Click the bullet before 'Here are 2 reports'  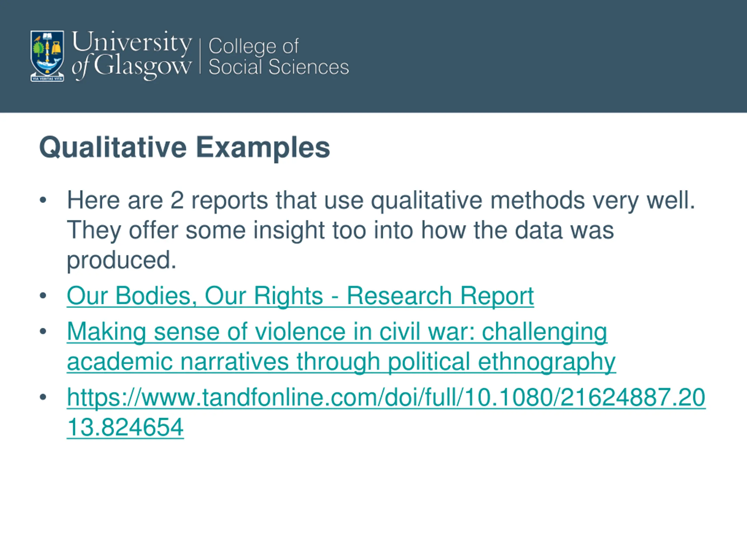(43, 200)
